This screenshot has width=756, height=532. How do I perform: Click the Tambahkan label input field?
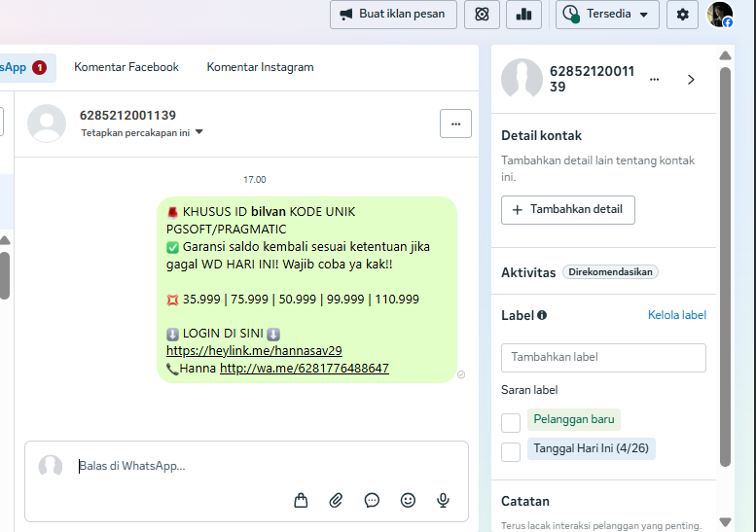(603, 358)
